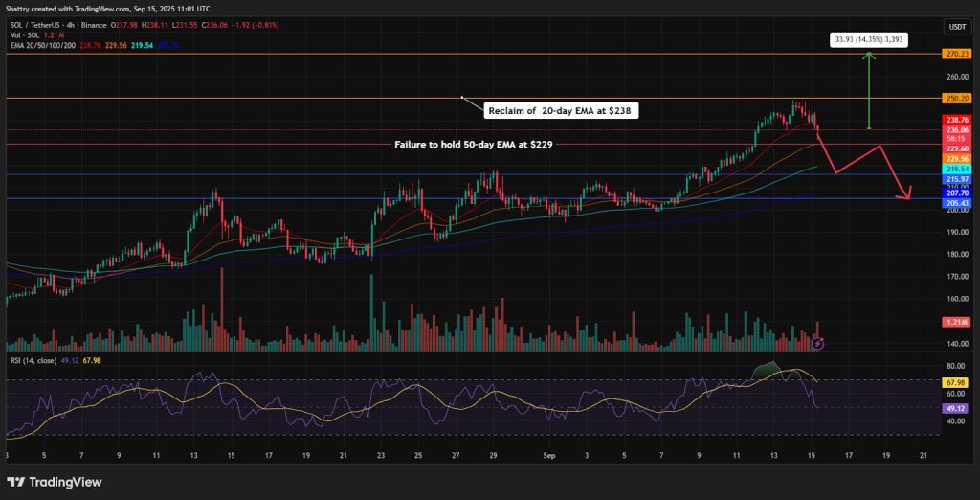Select the green upward arrow head

click(868, 57)
